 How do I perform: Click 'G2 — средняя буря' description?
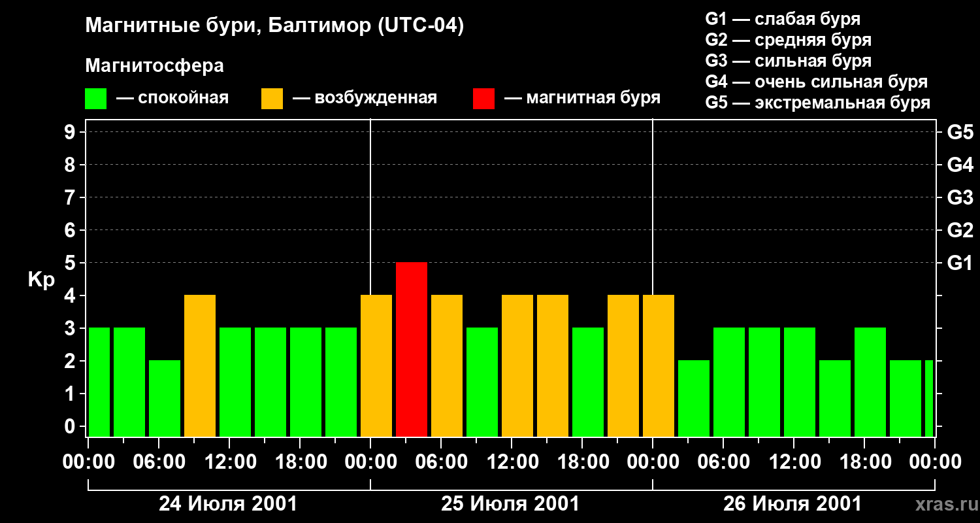tap(789, 40)
